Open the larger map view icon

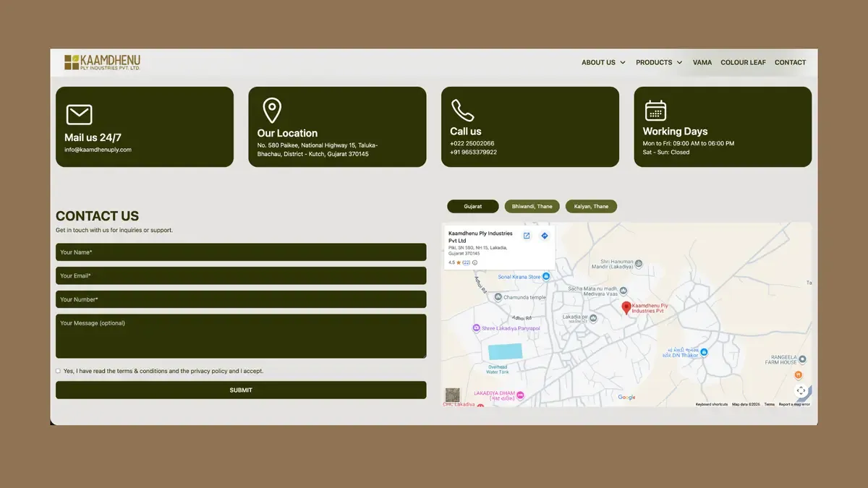tap(527, 236)
